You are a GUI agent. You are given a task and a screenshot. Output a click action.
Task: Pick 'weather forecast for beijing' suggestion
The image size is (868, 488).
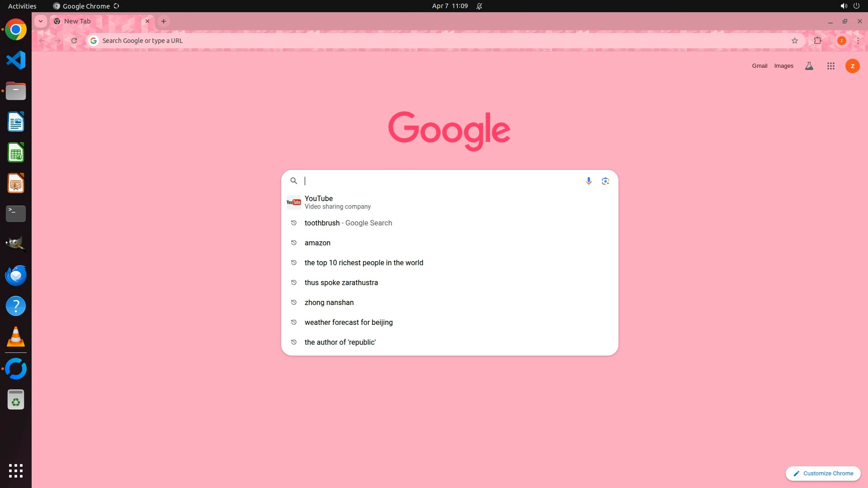tap(348, 322)
